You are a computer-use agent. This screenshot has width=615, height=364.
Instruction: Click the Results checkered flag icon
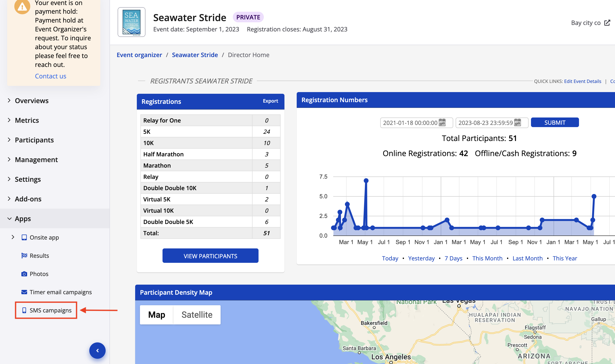point(24,256)
